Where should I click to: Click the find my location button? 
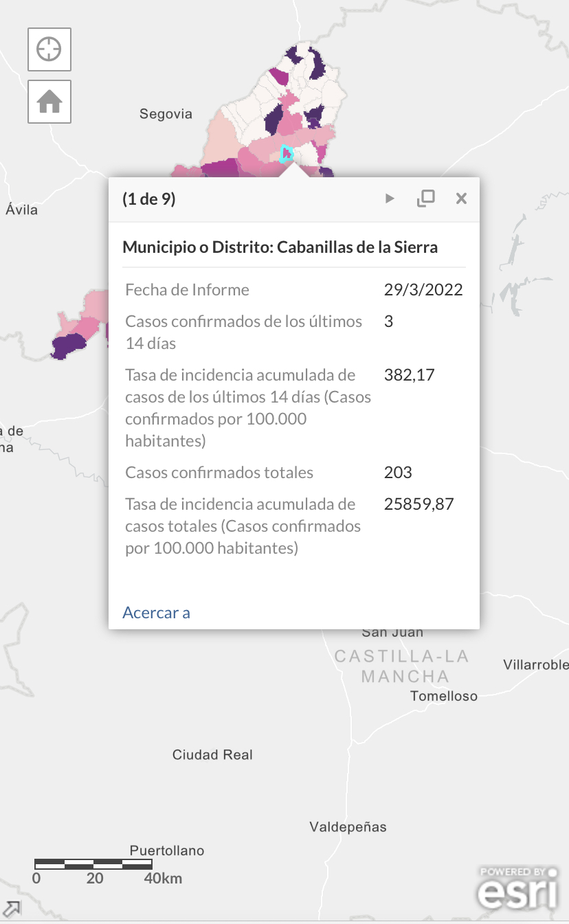(x=49, y=49)
